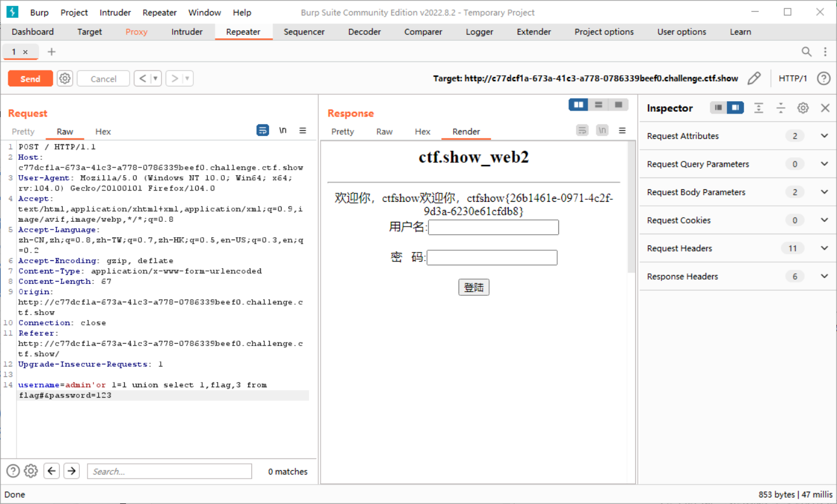The height and width of the screenshot is (504, 837).
Task: Select top-bottom layout view
Action: point(599,105)
